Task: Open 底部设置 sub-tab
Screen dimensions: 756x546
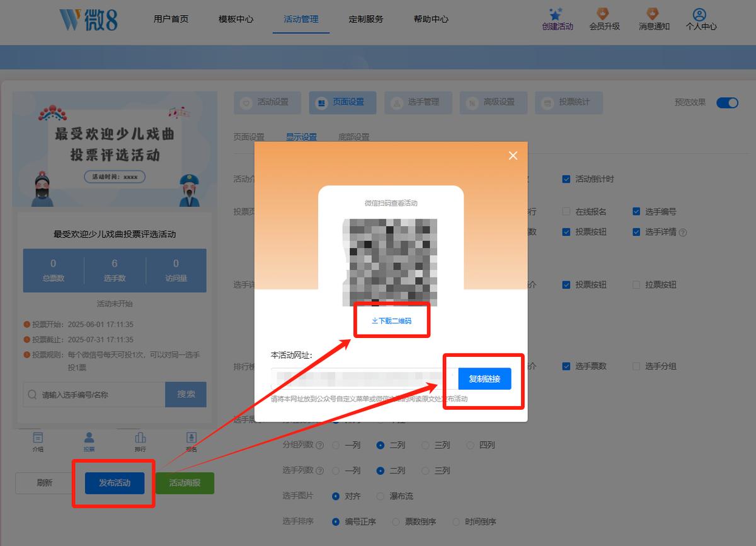Action: 353,137
